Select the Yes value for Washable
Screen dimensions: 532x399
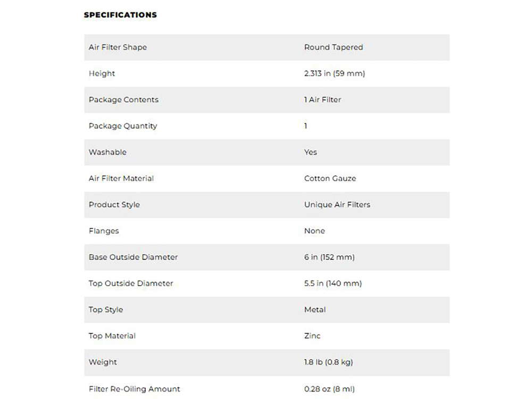[x=310, y=152]
